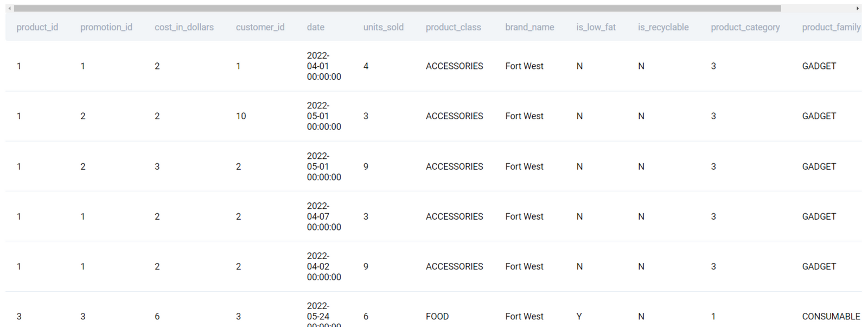
Task: Select the product_category column header
Action: (x=745, y=27)
